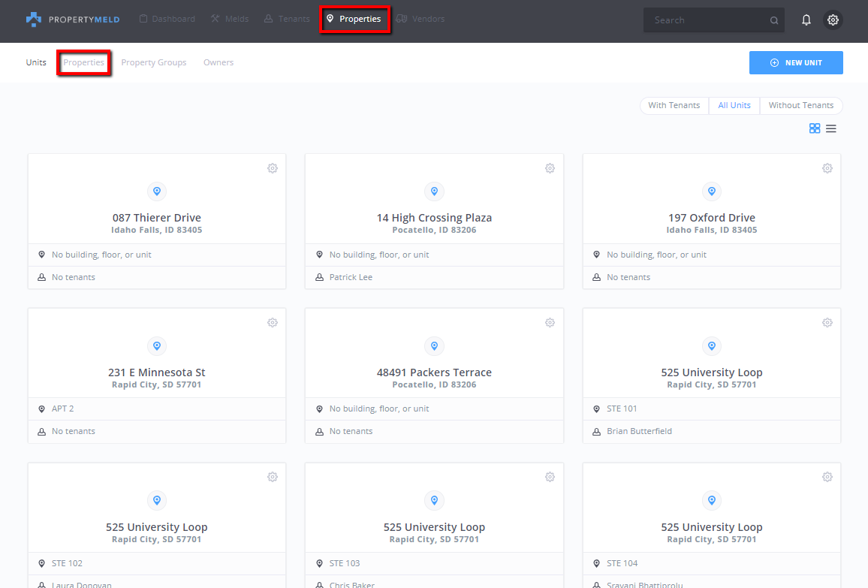Open gear menu for 087 Thierer Drive
The image size is (868, 588).
pos(273,168)
